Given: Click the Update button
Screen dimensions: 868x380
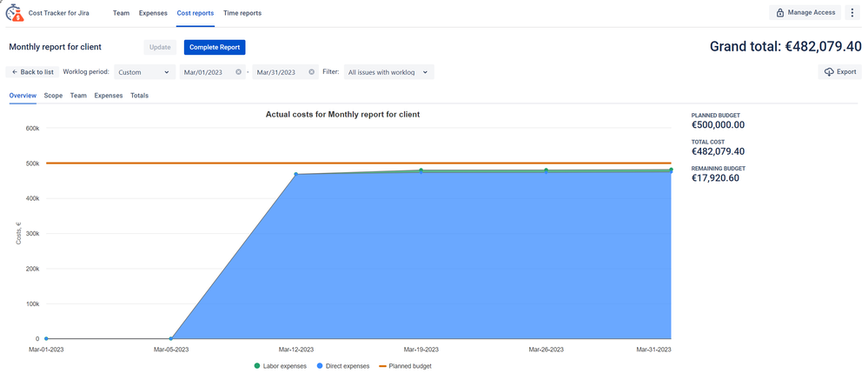Looking at the screenshot, I should (160, 47).
